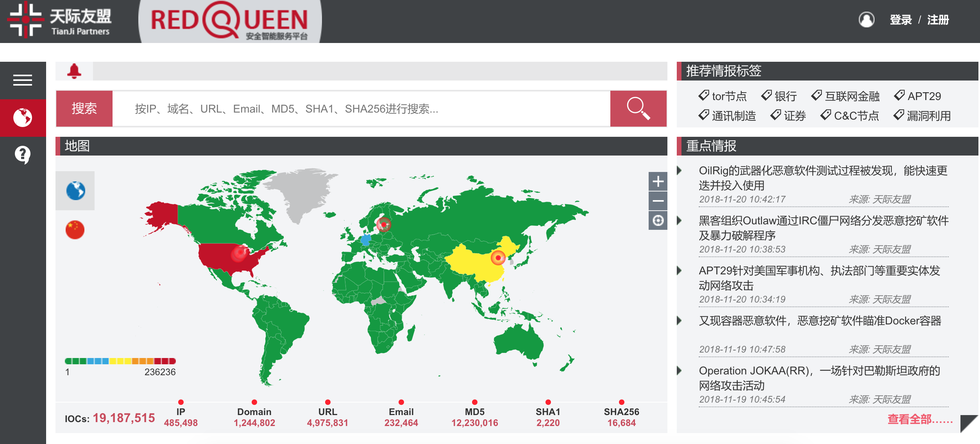Image resolution: width=980 pixels, height=444 pixels.
Task: Click the map color legend gradient bar
Action: click(120, 361)
